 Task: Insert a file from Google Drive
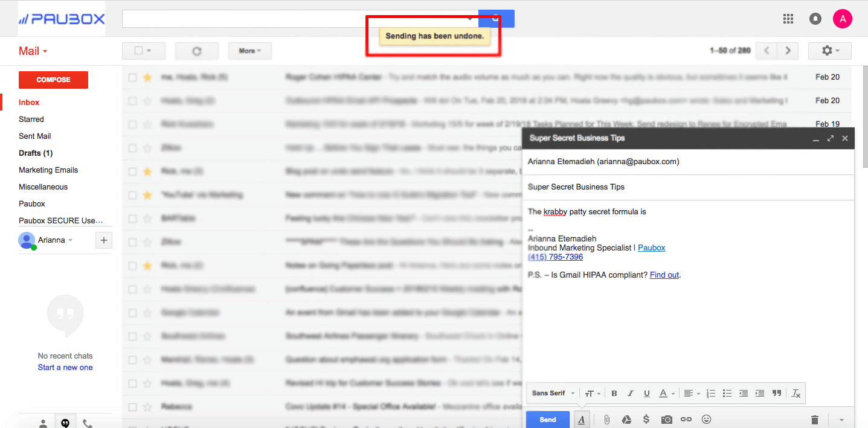click(x=626, y=419)
